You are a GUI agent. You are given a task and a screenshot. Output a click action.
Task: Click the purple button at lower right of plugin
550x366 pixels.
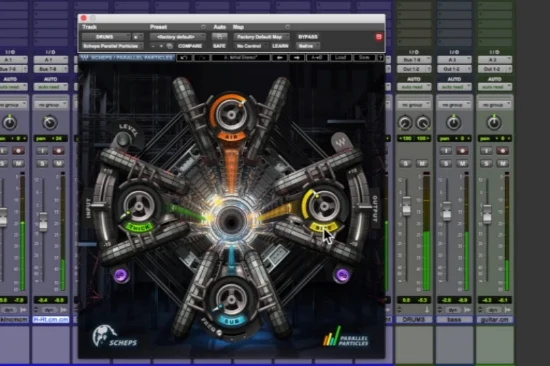pos(342,275)
